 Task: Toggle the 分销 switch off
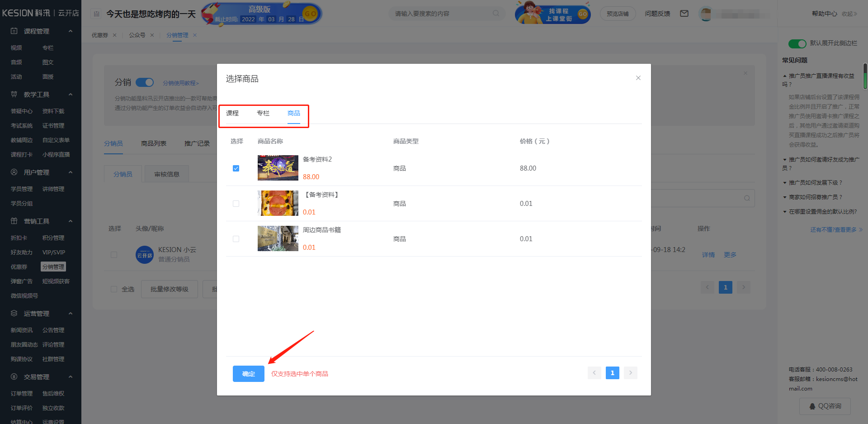pyautogui.click(x=145, y=82)
